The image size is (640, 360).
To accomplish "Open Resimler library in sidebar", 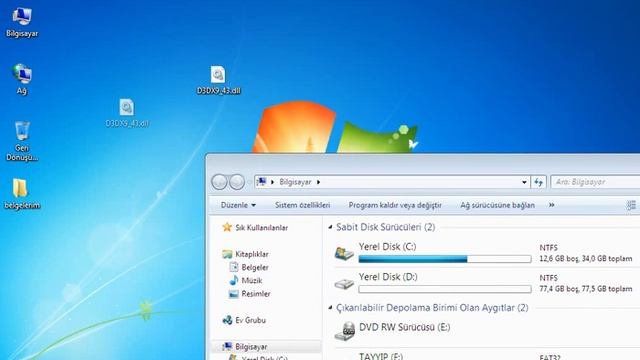I will click(x=256, y=293).
